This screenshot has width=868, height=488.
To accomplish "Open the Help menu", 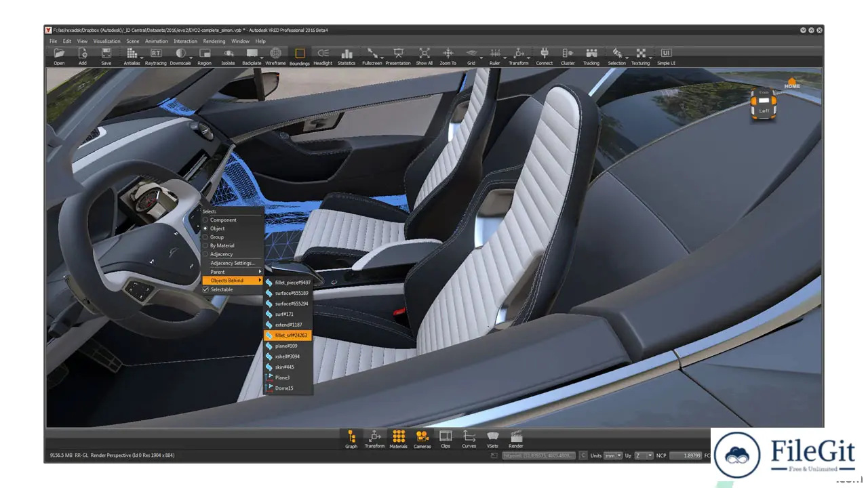I will click(x=260, y=41).
